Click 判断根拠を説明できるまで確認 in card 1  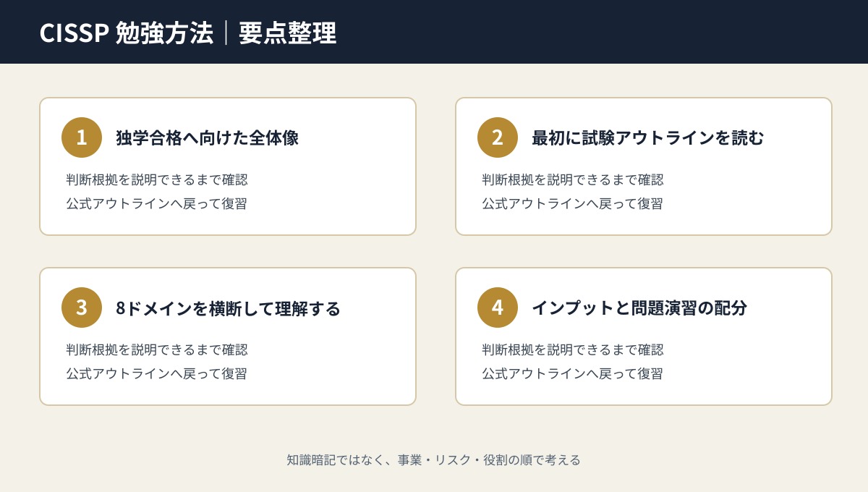coord(157,179)
